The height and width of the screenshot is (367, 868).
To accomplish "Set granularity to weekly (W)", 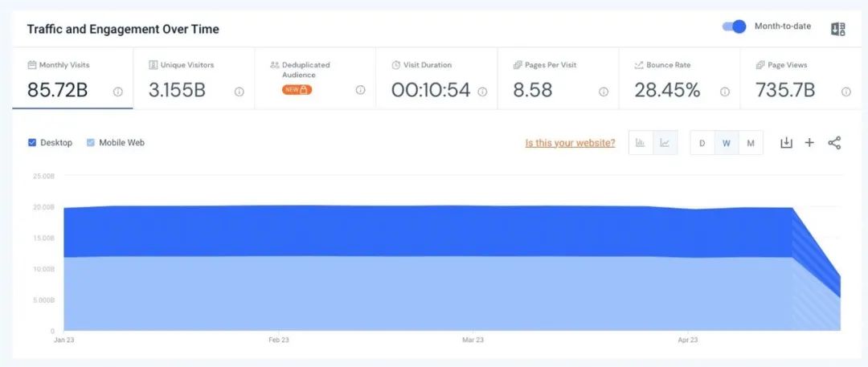I will [x=727, y=143].
